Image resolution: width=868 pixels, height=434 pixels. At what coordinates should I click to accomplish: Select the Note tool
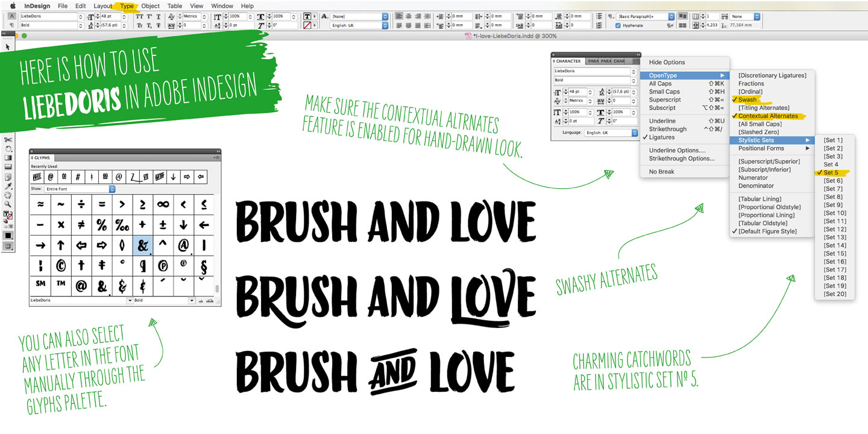click(x=8, y=177)
